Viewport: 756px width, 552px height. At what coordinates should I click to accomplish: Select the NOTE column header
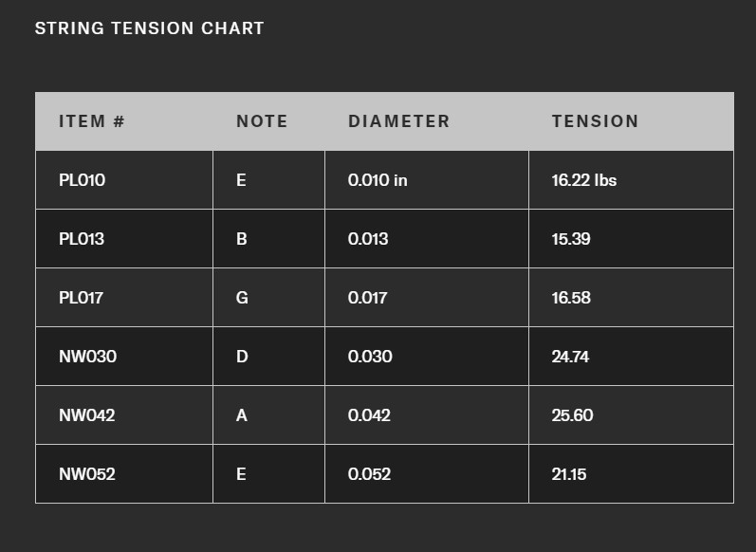262,121
